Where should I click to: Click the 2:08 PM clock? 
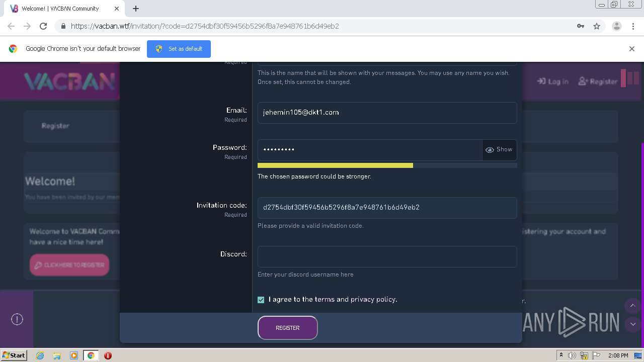pyautogui.click(x=618, y=355)
